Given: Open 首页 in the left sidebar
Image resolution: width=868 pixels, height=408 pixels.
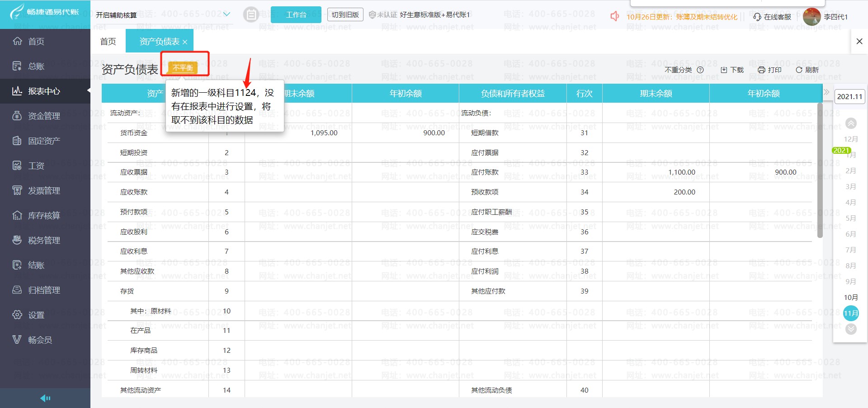Looking at the screenshot, I should click(45, 41).
